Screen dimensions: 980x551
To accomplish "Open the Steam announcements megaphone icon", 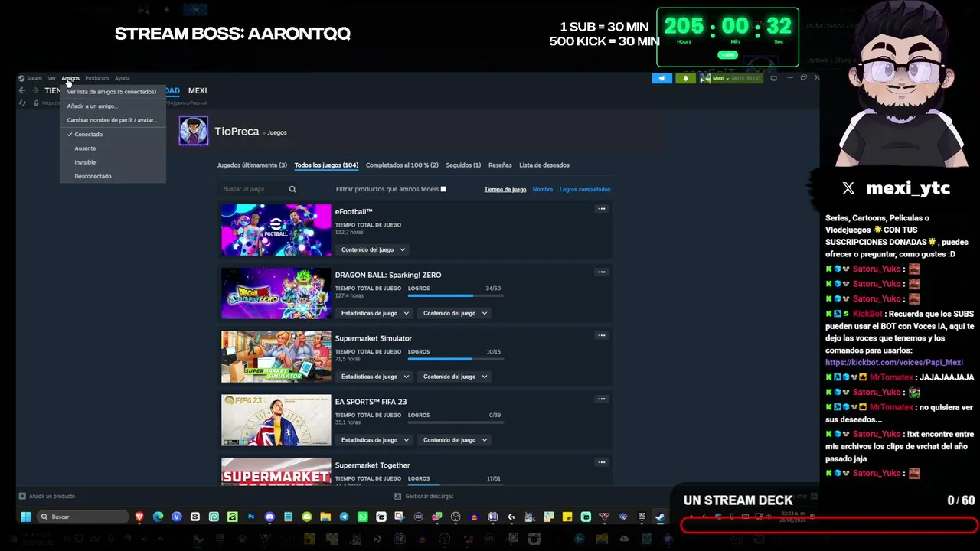I will [661, 78].
